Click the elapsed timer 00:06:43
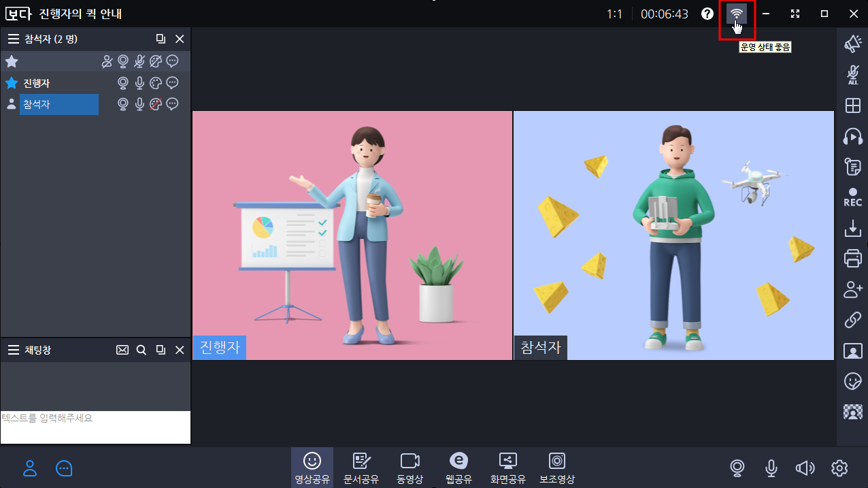The width and height of the screenshot is (868, 488). [x=665, y=14]
